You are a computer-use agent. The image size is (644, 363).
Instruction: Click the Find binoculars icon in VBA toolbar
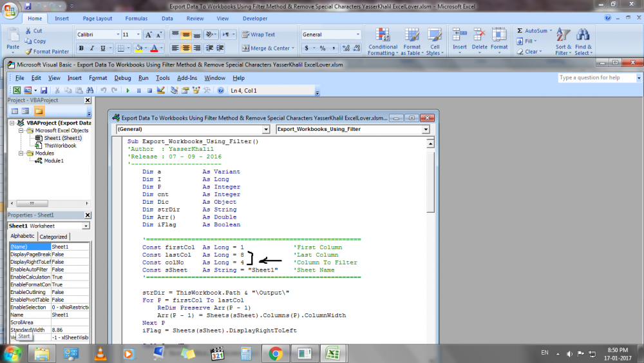(x=90, y=90)
